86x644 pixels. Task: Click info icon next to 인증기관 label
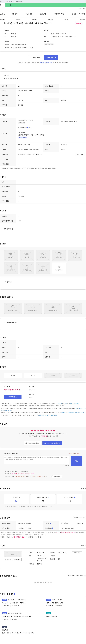click(x=50, y=523)
